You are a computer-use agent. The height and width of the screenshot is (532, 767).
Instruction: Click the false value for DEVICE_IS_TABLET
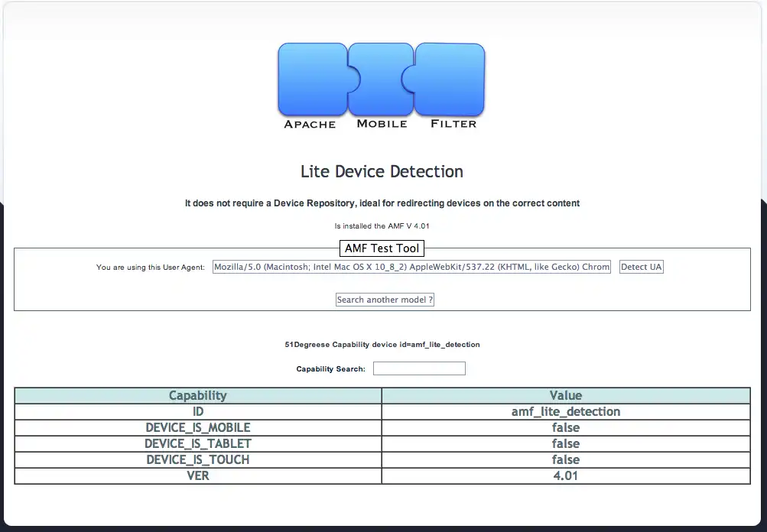click(566, 444)
